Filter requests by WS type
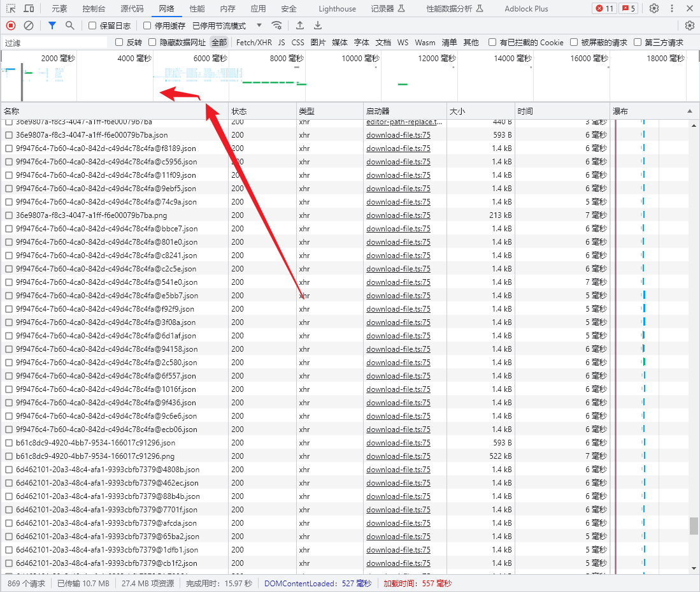This screenshot has width=700, height=592. (x=403, y=43)
